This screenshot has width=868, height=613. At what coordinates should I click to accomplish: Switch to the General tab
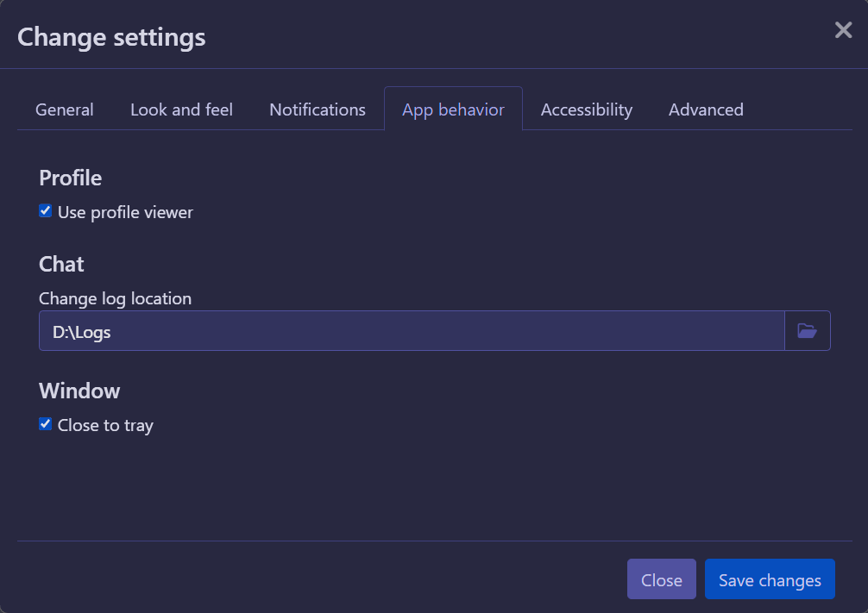[64, 109]
